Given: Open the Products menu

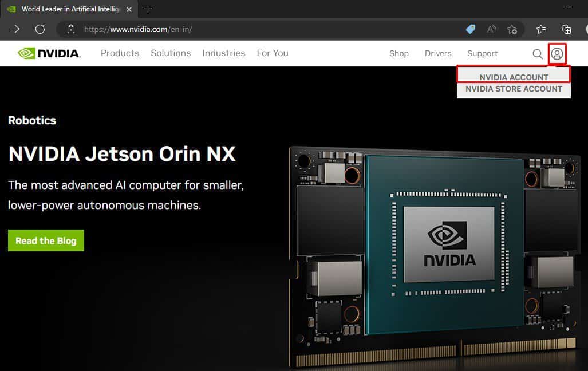Looking at the screenshot, I should pos(120,53).
